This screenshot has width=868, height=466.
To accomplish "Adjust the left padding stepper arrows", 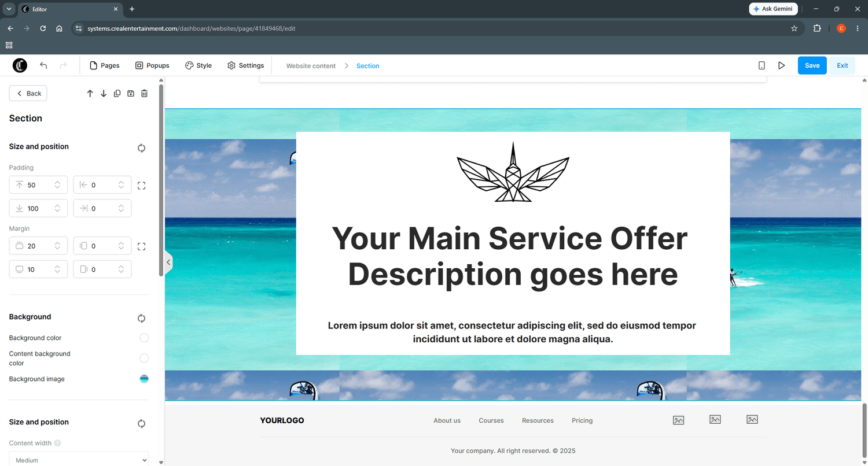I will point(121,185).
